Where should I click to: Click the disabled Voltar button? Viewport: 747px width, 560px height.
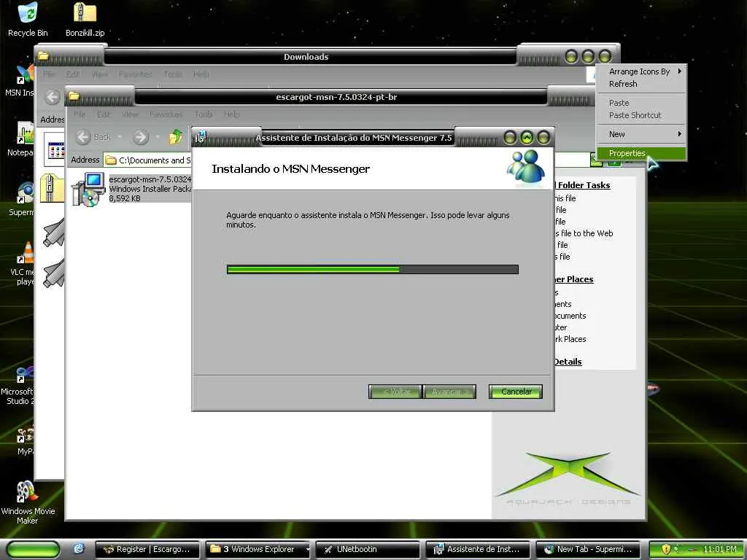click(x=395, y=392)
